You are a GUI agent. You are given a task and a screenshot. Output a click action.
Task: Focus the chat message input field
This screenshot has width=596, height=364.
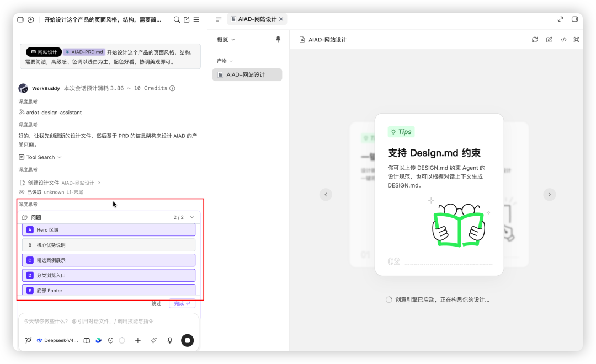tap(109, 322)
